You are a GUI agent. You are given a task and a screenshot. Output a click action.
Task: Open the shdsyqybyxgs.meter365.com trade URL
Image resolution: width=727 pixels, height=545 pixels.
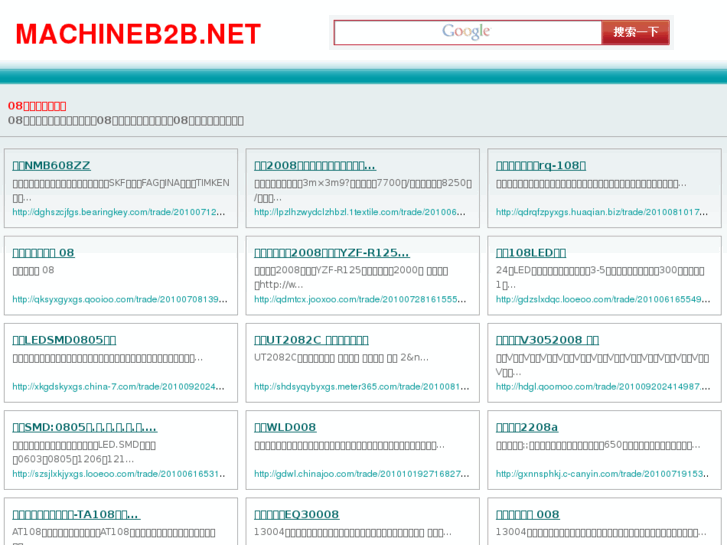(x=362, y=386)
